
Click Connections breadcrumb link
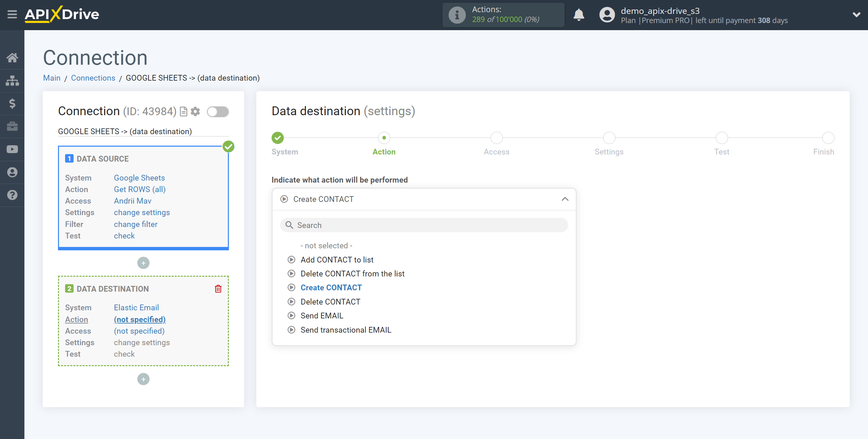click(93, 78)
